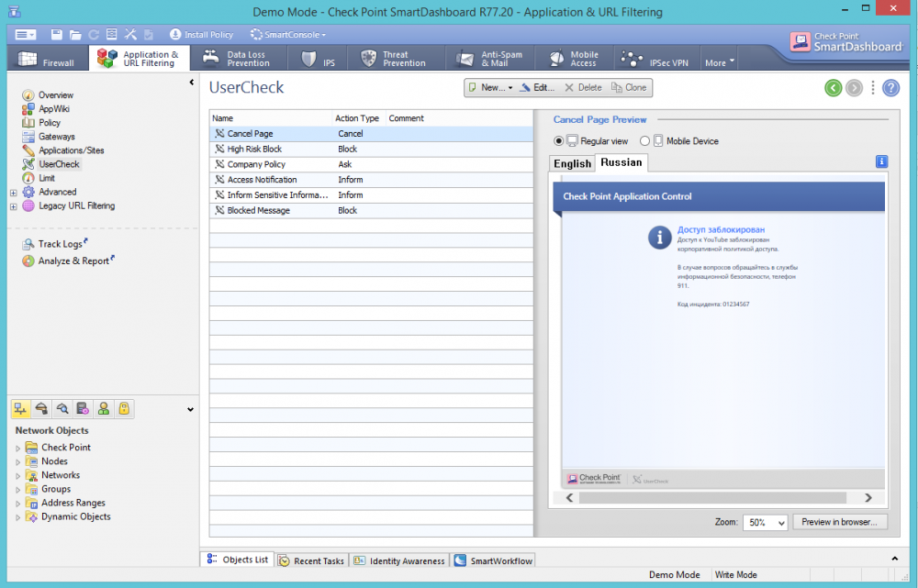Click the Refresh icon in the toolbar
The image size is (918, 588).
click(94, 35)
